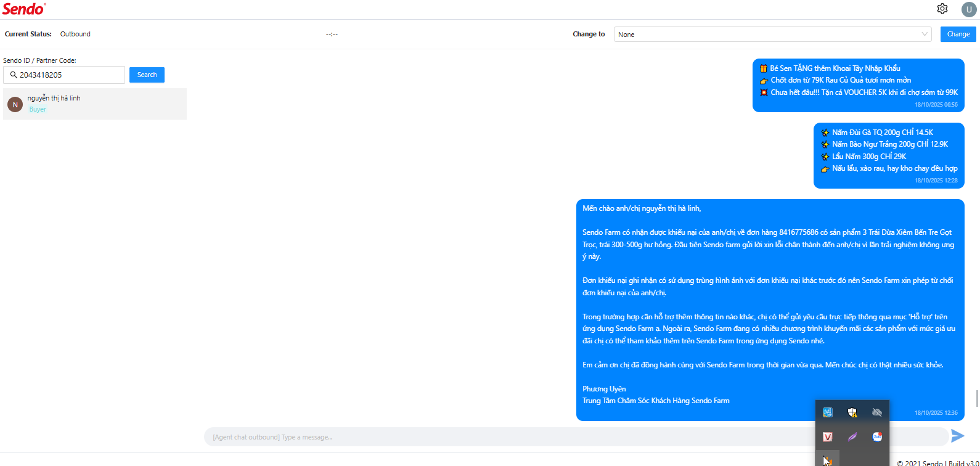980x466 pixels.
Task: Click the signature 'Phương Uyên'
Action: pos(604,389)
